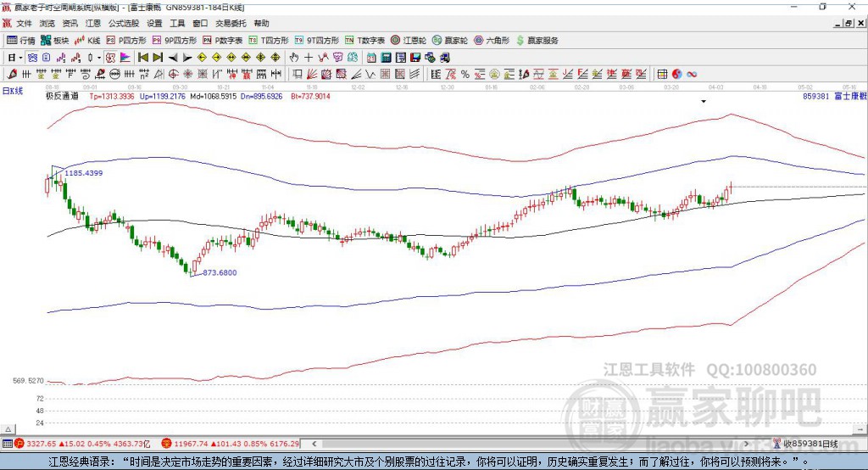
Task: Open the 公式选股 menu
Action: coord(124,23)
